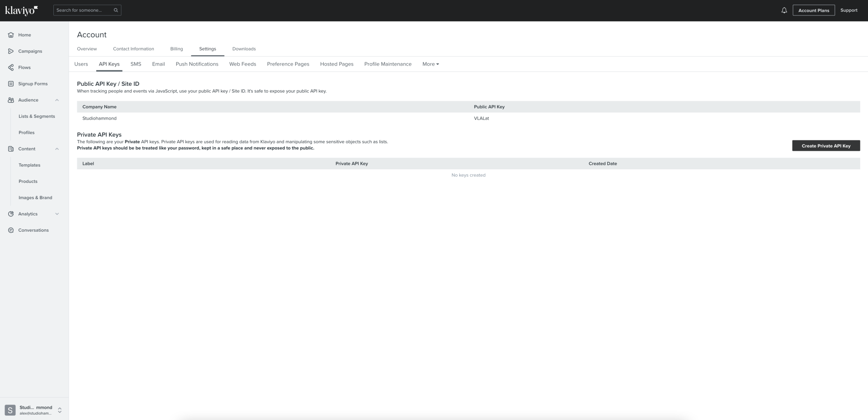Image resolution: width=868 pixels, height=420 pixels.
Task: Click the Support link
Action: [x=849, y=10]
